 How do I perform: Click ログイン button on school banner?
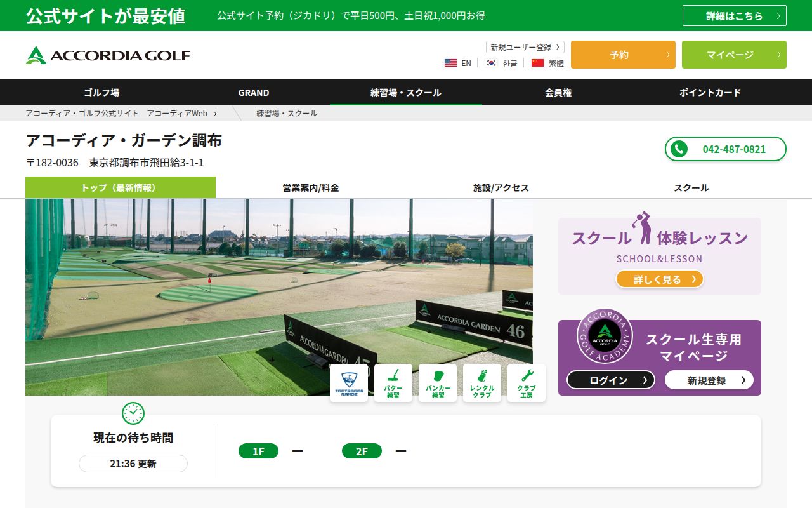(611, 380)
